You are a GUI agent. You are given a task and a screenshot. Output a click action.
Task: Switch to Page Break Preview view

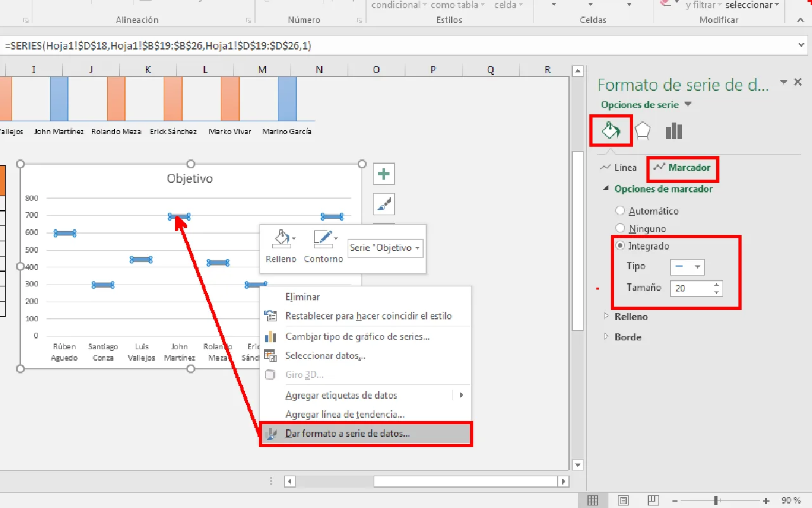[653, 500]
